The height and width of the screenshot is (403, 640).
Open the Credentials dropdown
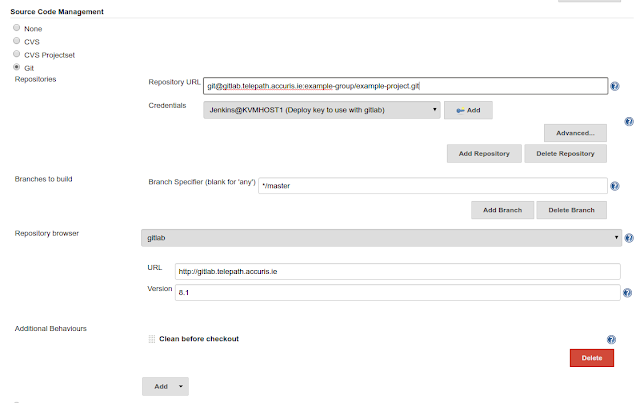[x=322, y=110]
